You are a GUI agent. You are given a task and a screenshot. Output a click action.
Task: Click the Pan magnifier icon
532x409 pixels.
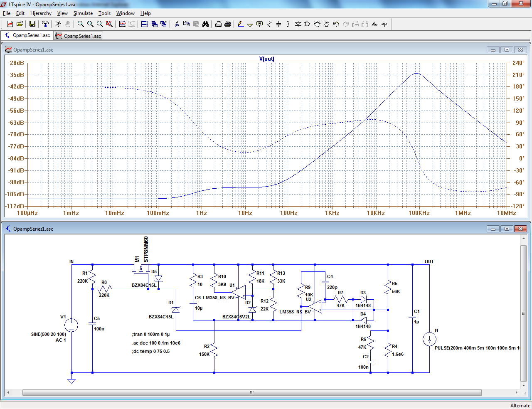90,24
